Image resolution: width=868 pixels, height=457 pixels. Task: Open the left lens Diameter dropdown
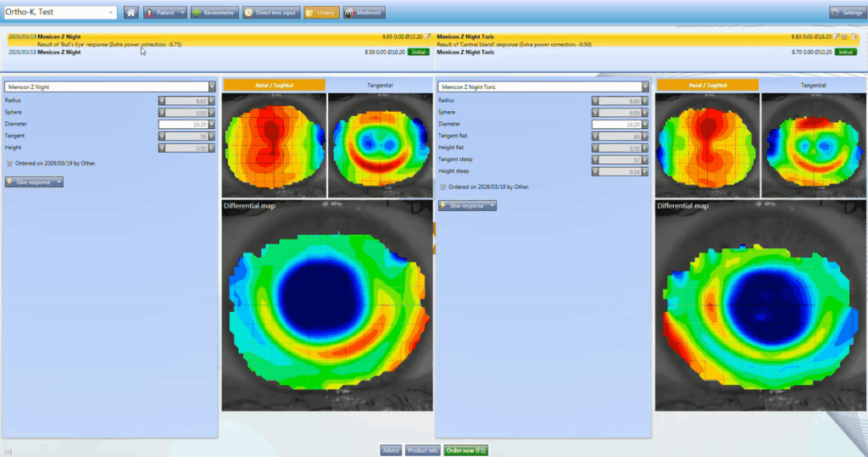click(x=211, y=124)
